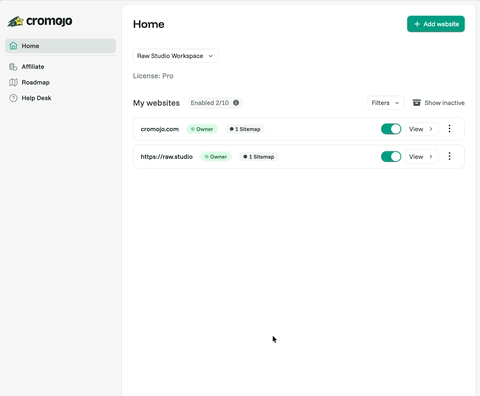This screenshot has width=480, height=396.
Task: Disable the cromojo.com website toggle
Action: pyautogui.click(x=391, y=129)
